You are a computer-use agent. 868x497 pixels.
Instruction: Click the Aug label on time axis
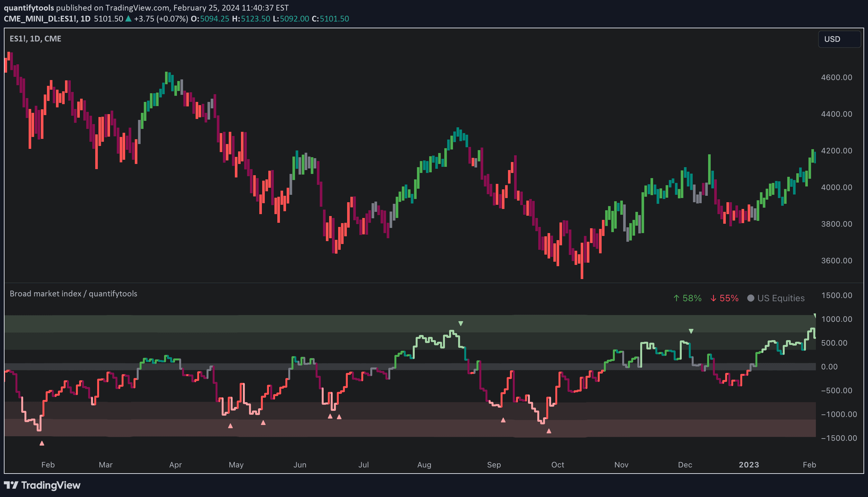coord(424,465)
